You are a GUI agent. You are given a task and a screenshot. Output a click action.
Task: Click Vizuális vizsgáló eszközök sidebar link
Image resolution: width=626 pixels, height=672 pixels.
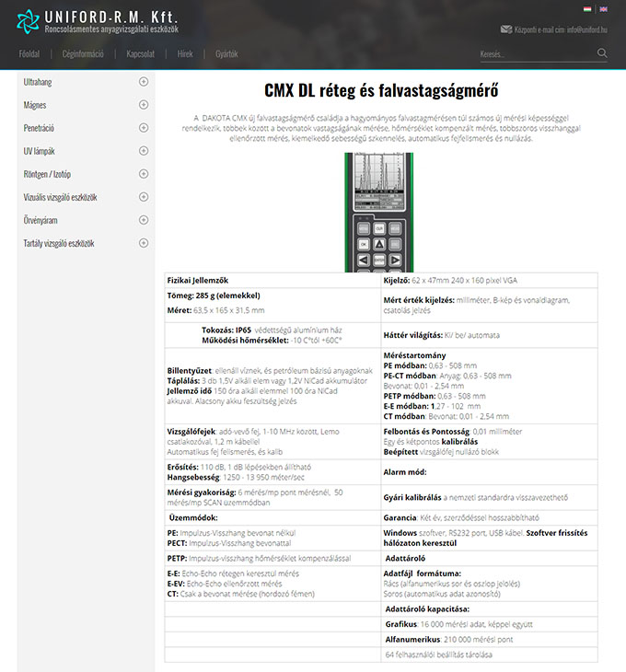pyautogui.click(x=61, y=198)
